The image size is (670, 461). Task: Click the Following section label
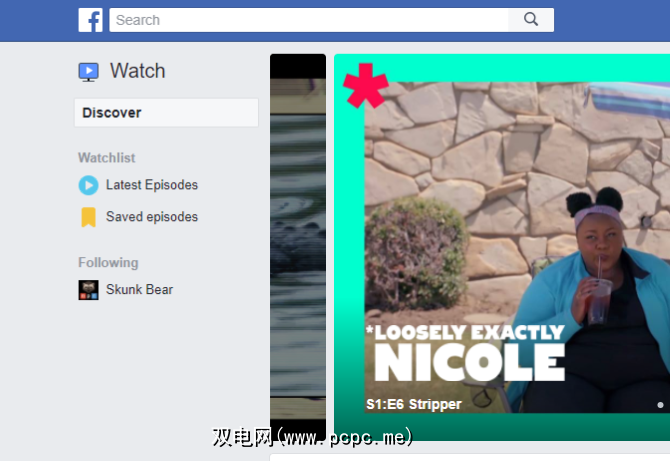pos(108,262)
